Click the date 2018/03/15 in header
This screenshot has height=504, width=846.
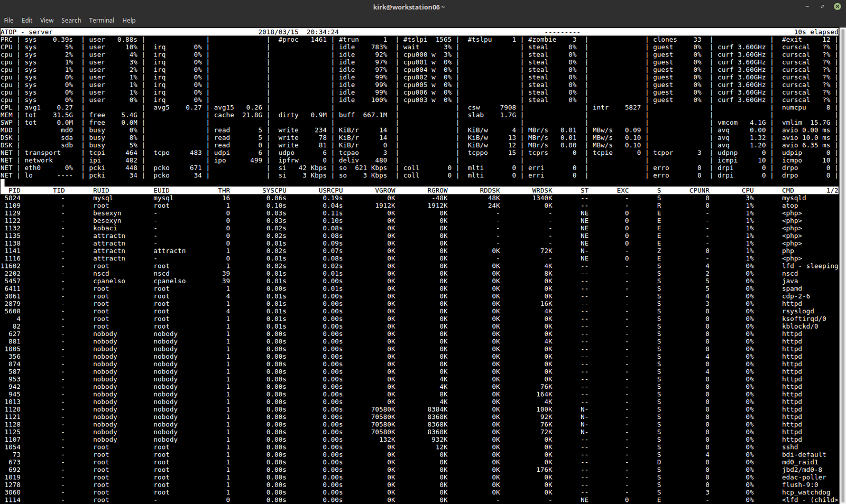(x=278, y=32)
